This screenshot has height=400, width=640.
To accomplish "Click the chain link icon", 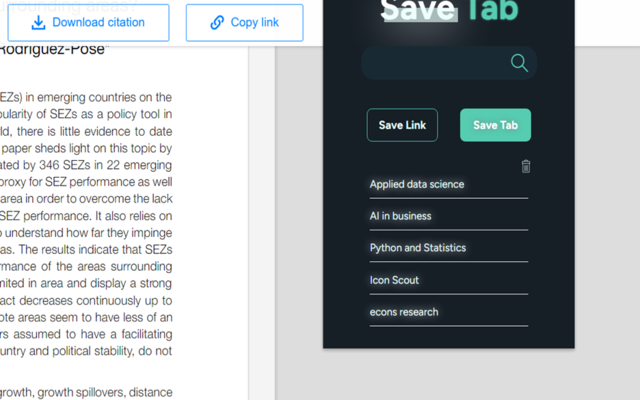I will [218, 23].
